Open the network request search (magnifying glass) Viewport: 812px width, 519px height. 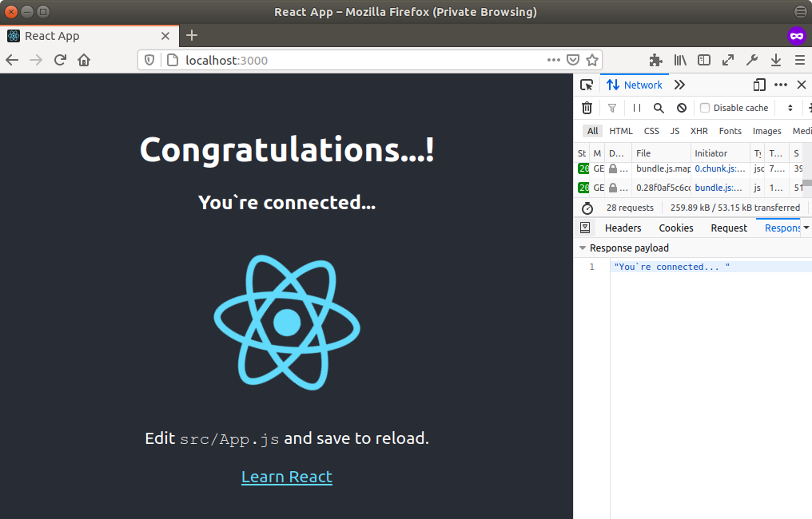[659, 107]
